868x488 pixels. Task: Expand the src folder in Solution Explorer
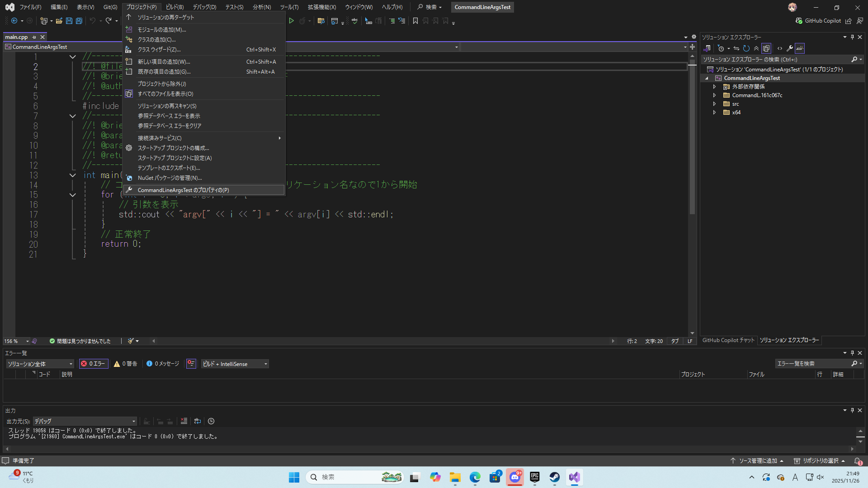[x=715, y=104]
